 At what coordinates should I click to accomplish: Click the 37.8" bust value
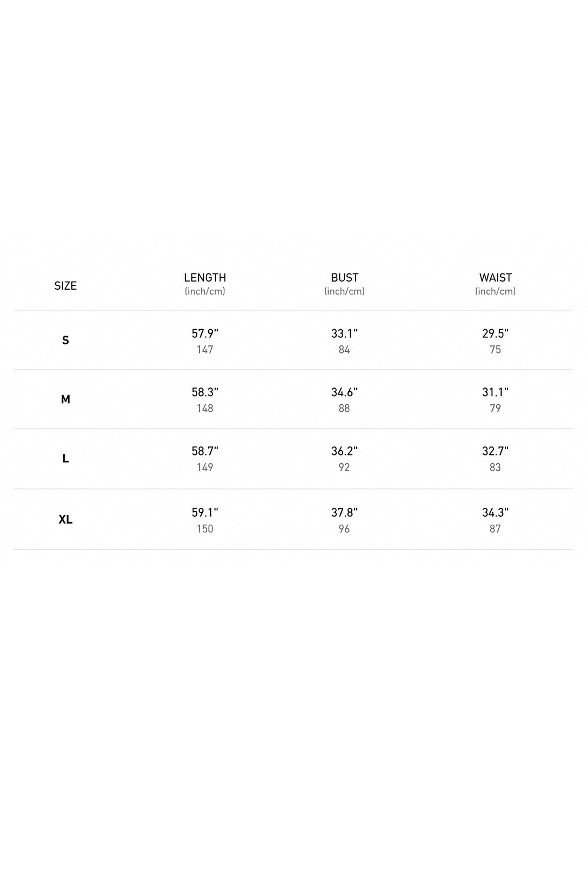coord(344,512)
